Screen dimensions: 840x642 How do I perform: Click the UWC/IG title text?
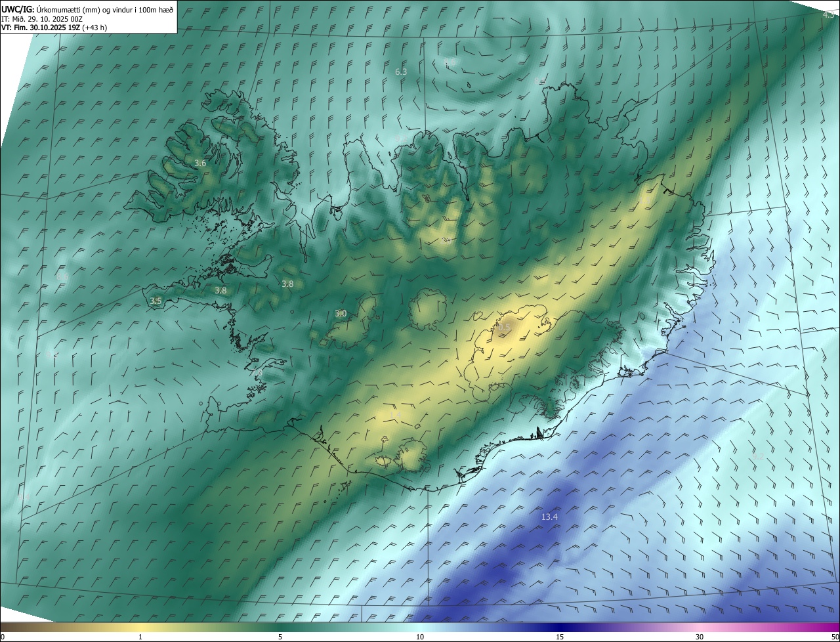coord(18,9)
